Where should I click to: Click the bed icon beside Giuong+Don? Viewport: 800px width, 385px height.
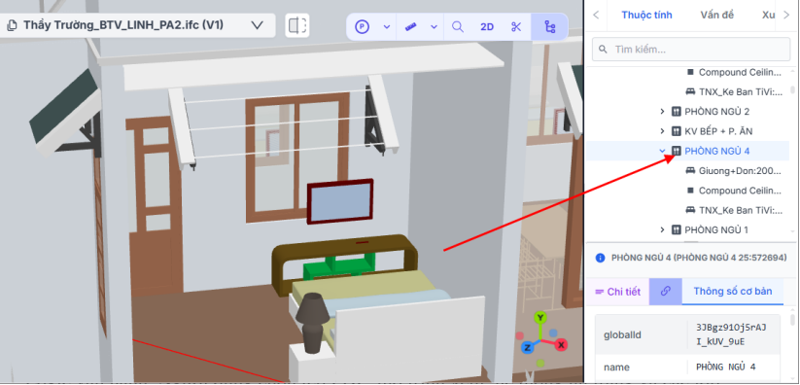[690, 171]
